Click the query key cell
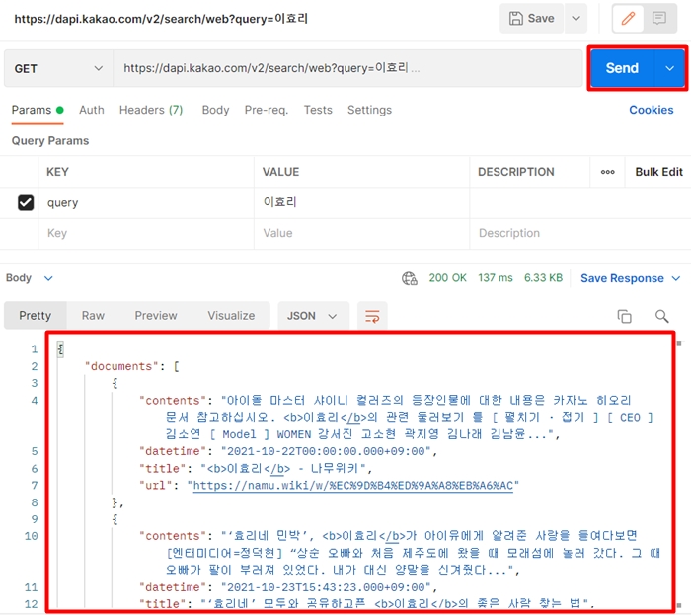Image resolution: width=691 pixels, height=616 pixels. click(x=146, y=203)
